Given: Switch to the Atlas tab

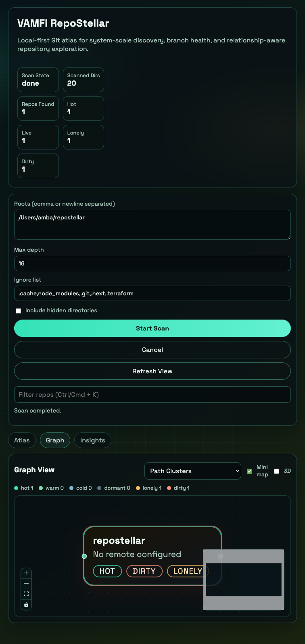Looking at the screenshot, I should 22,440.
